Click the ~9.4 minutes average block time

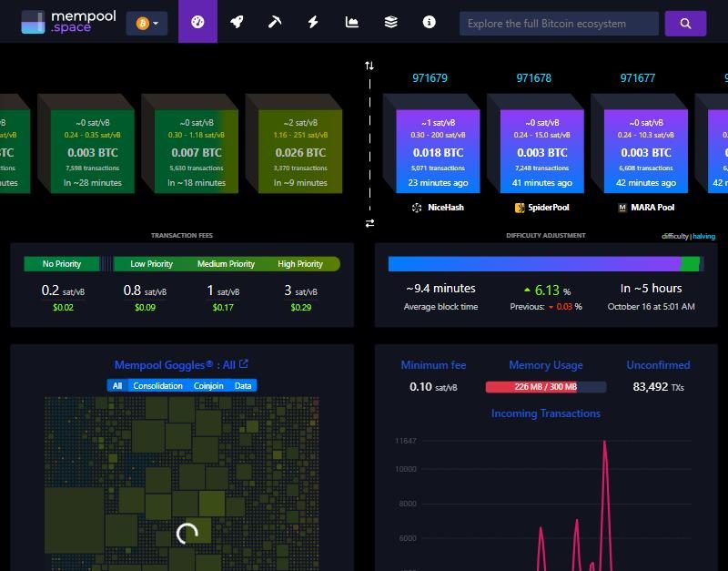tap(440, 289)
